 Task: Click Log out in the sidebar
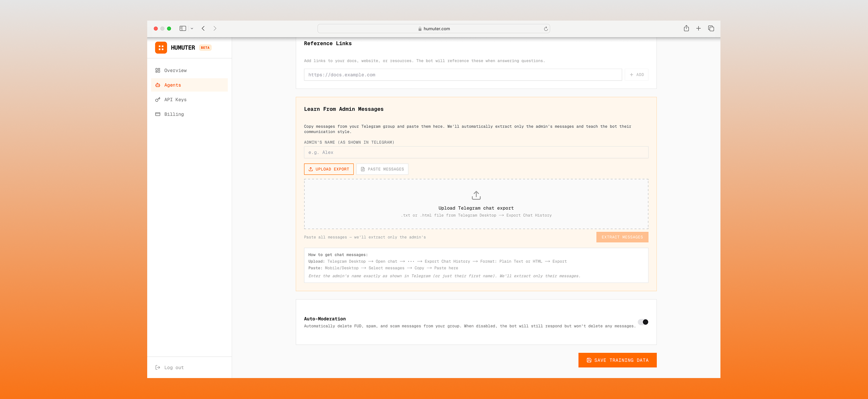pyautogui.click(x=174, y=368)
